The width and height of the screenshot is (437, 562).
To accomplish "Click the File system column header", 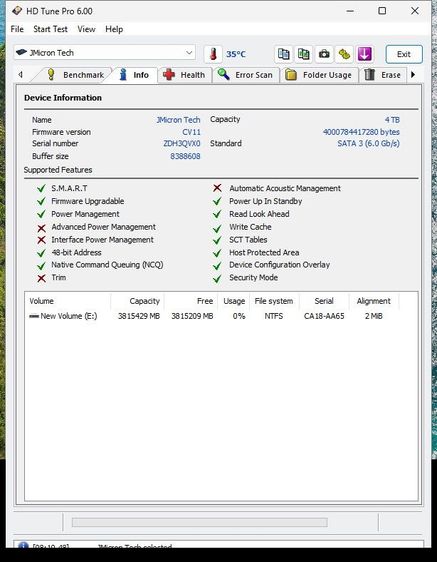I will click(274, 301).
